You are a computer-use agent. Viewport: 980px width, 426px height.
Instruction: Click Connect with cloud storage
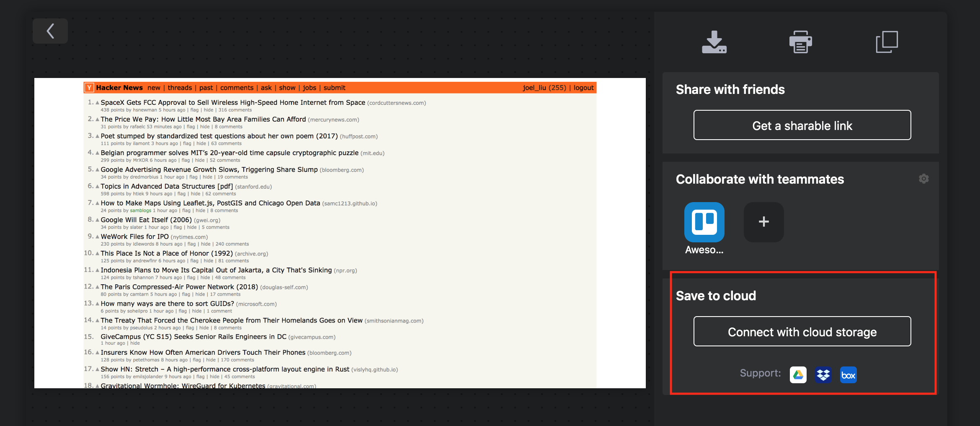point(802,332)
